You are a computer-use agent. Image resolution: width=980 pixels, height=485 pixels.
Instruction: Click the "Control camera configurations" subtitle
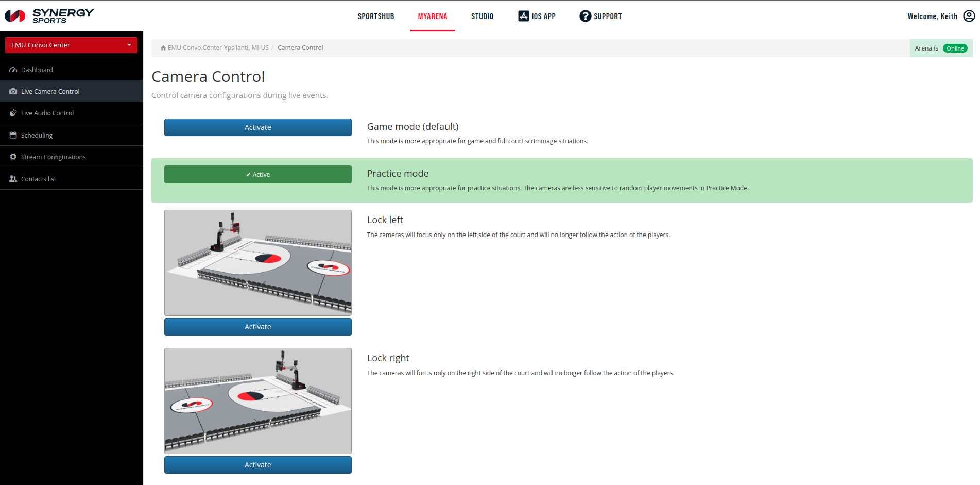[239, 95]
